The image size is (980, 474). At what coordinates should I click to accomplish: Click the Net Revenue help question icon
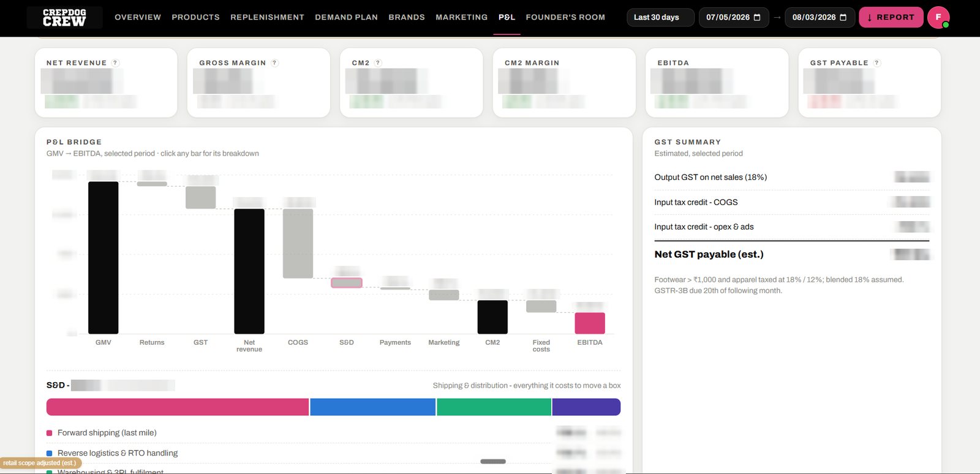tap(115, 63)
